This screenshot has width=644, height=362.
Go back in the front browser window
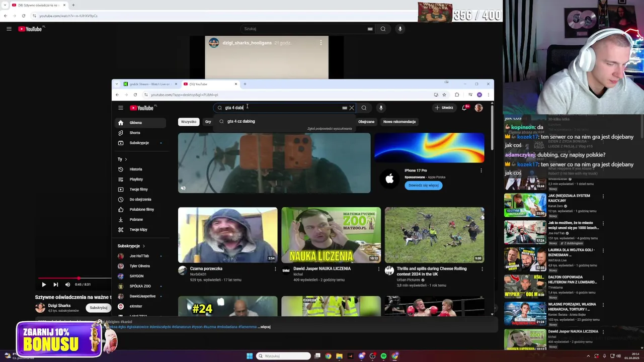[117, 95]
